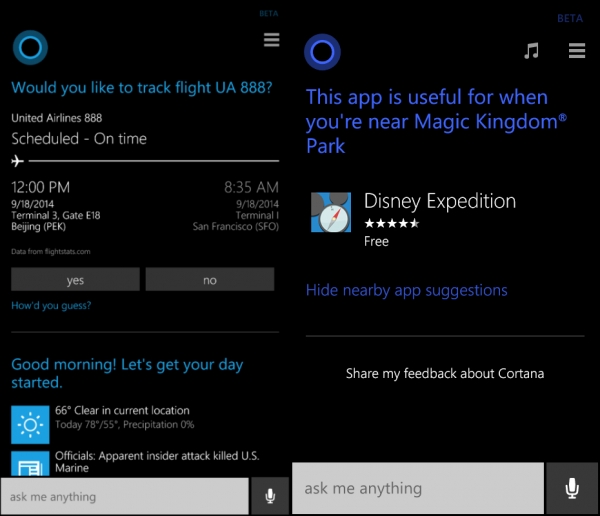Decline flight tracking with no button
This screenshot has height=516, width=600.
point(210,279)
